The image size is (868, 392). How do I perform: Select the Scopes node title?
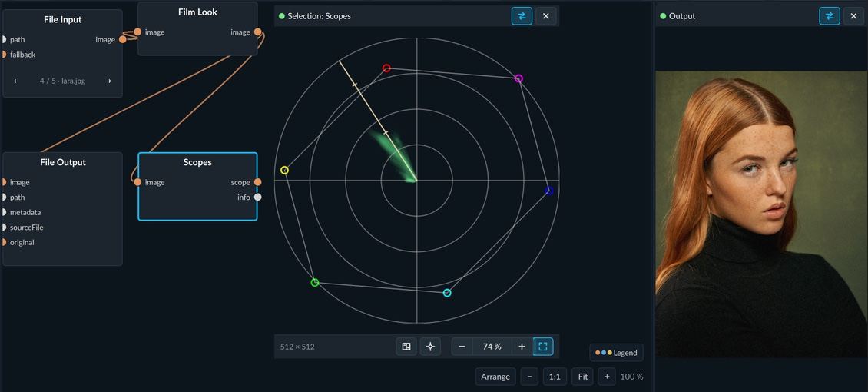(197, 162)
